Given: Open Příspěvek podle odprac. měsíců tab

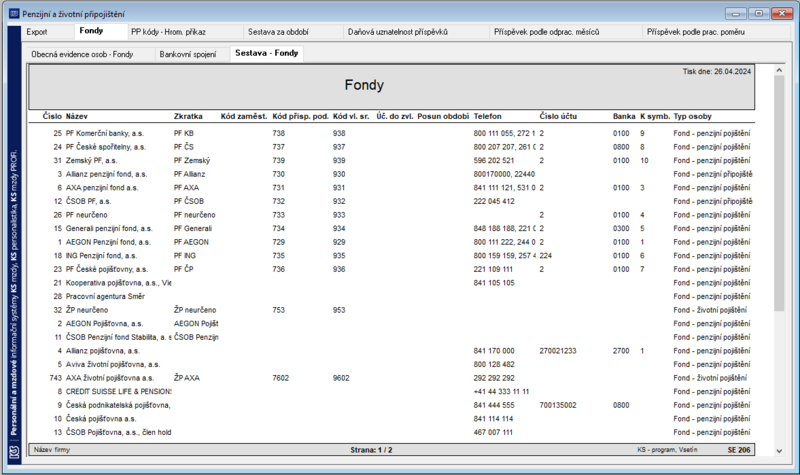Looking at the screenshot, I should 546,32.
